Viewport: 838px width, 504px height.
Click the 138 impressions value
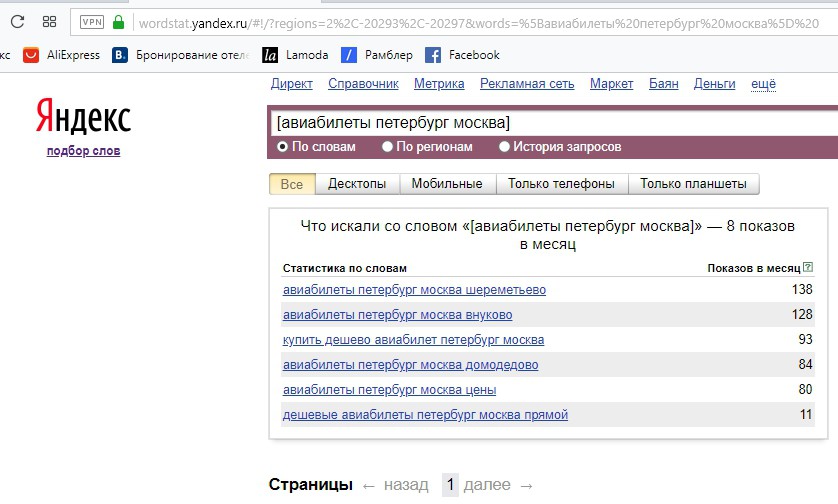point(802,290)
